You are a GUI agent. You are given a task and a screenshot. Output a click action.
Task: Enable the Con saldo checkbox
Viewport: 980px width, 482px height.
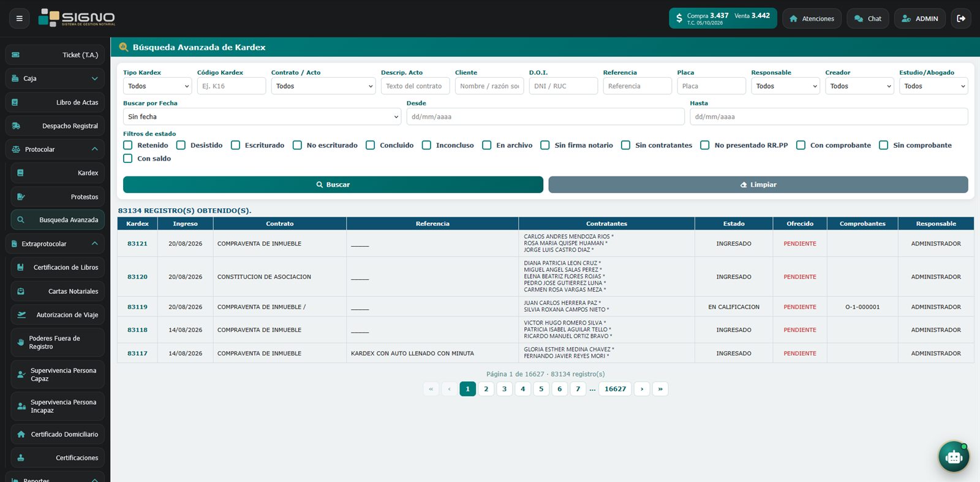click(x=127, y=159)
